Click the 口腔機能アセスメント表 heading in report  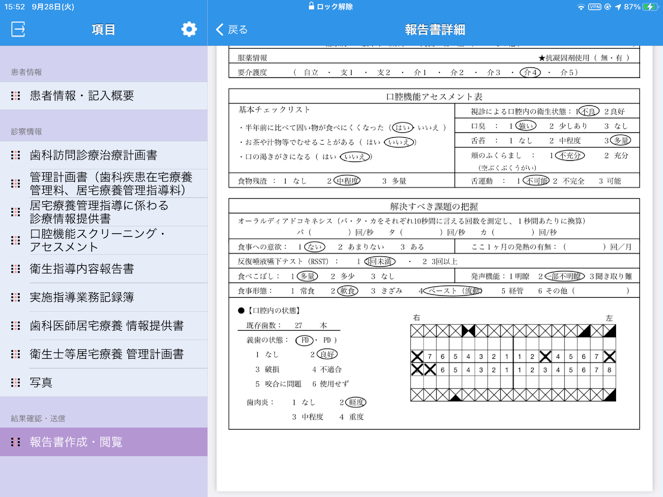(434, 96)
